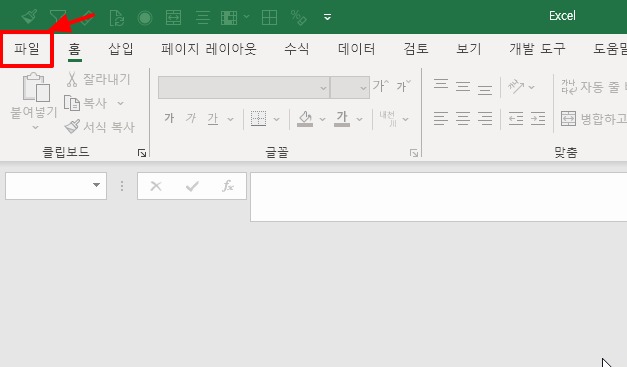The height and width of the screenshot is (367, 627).
Task: Switch to the 개발 도구 tab
Action: click(x=537, y=49)
